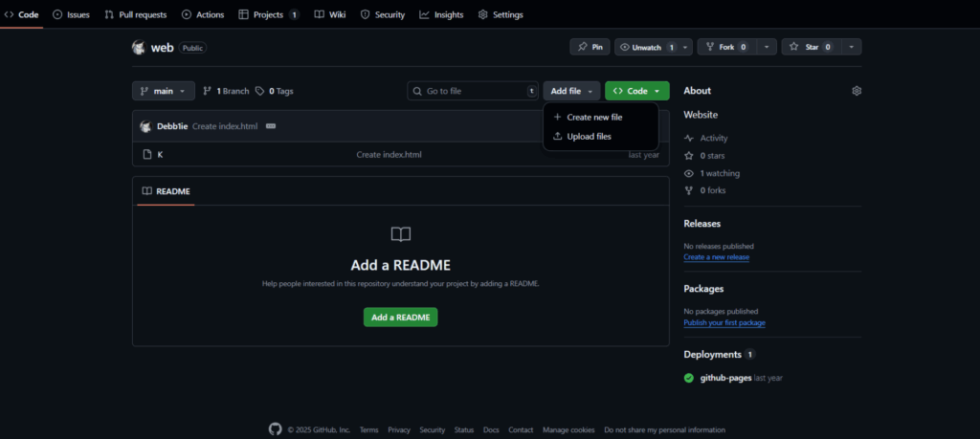This screenshot has width=980, height=439.
Task: Open the Code tab
Action: tap(21, 14)
